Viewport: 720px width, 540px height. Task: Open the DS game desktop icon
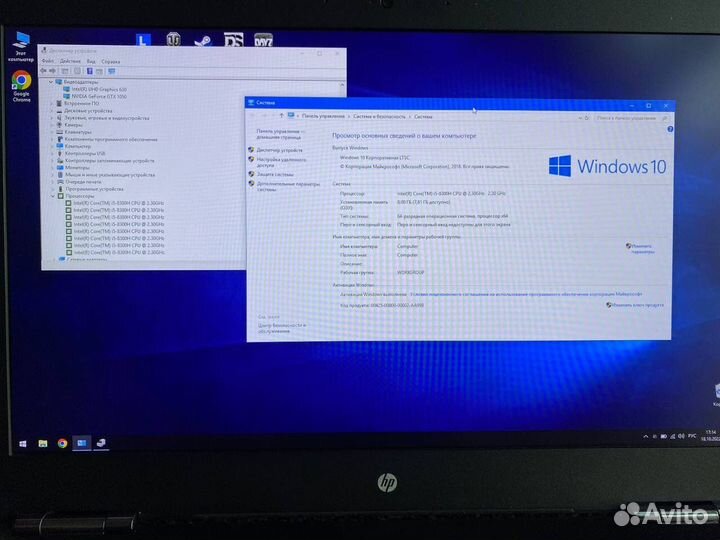tap(233, 39)
